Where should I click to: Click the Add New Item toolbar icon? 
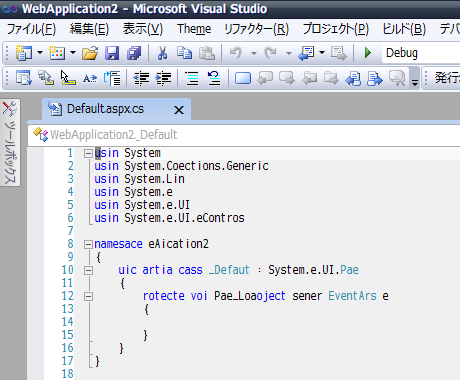pos(57,53)
